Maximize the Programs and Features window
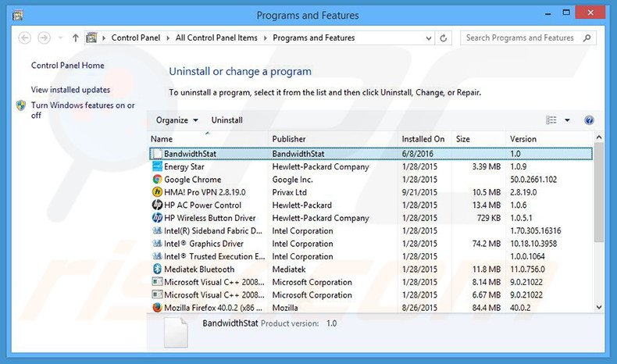This screenshot has height=364, width=617. tap(566, 12)
